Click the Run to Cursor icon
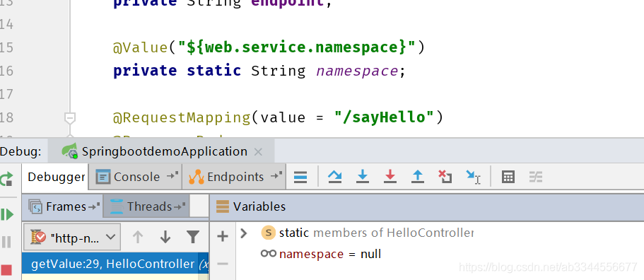The width and height of the screenshot is (644, 280). 473,177
